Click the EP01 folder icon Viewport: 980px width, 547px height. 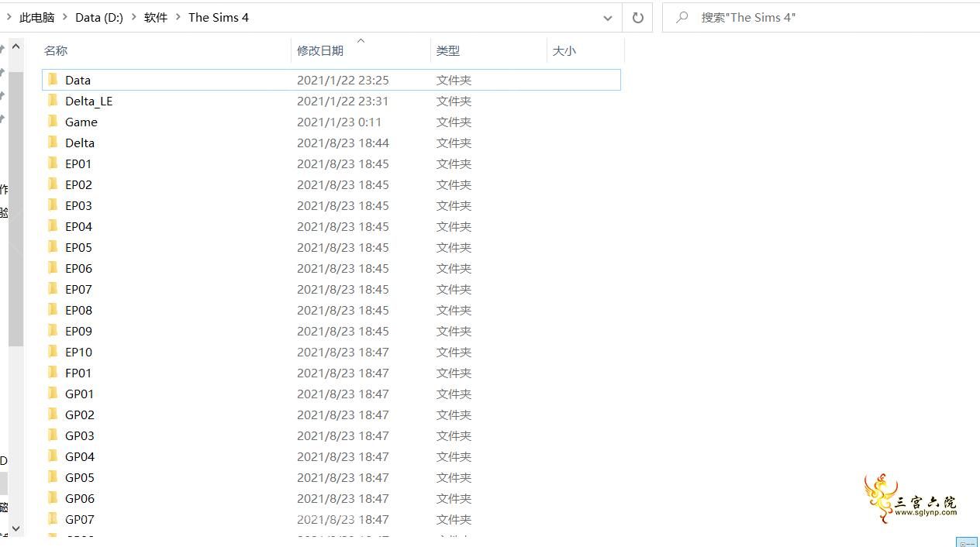[53, 163]
